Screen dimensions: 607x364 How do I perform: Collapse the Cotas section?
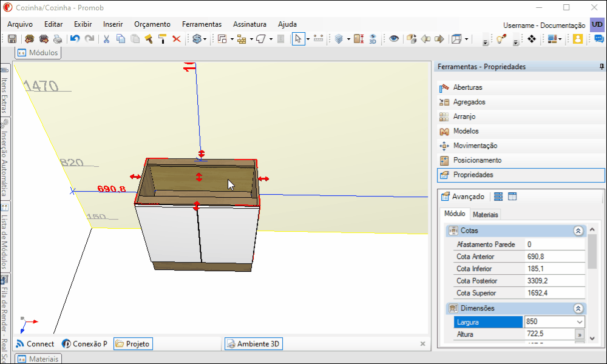pyautogui.click(x=578, y=231)
